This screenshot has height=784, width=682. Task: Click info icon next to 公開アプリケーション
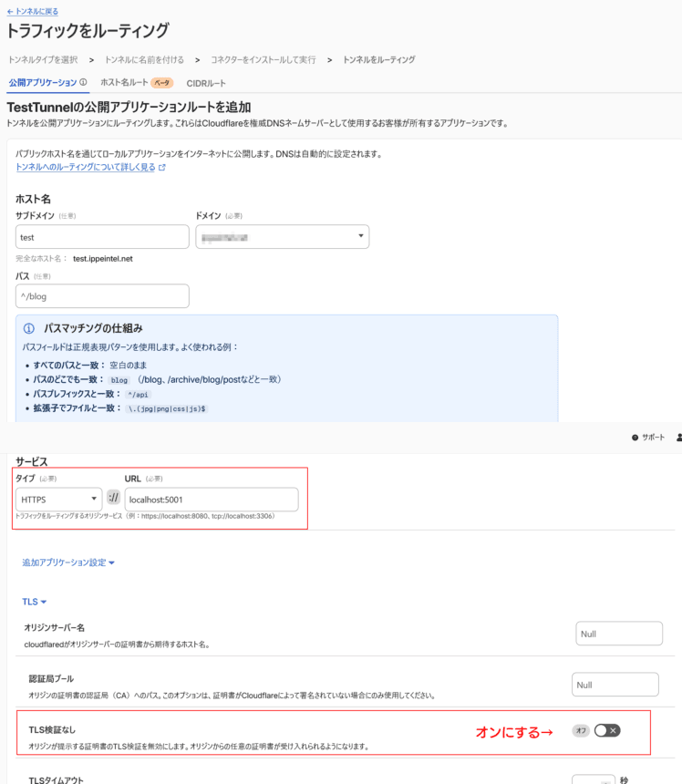coord(84,82)
